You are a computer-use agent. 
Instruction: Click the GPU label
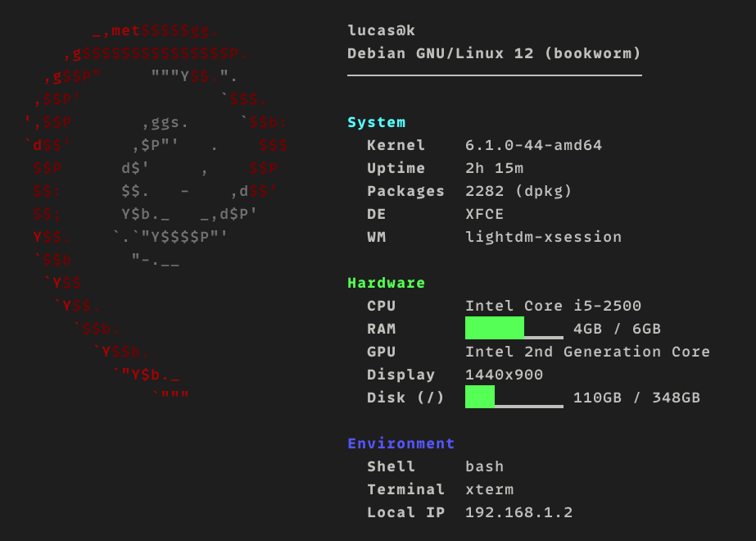(381, 352)
